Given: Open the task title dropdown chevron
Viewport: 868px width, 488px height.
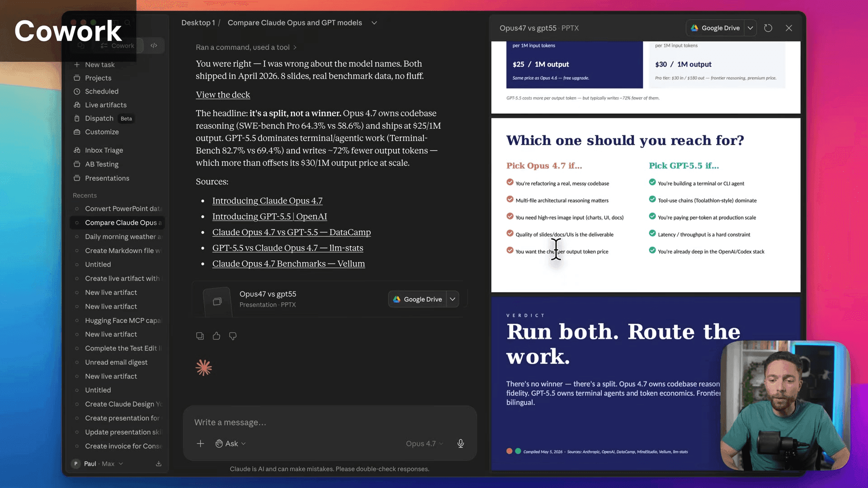Looking at the screenshot, I should click(x=374, y=23).
